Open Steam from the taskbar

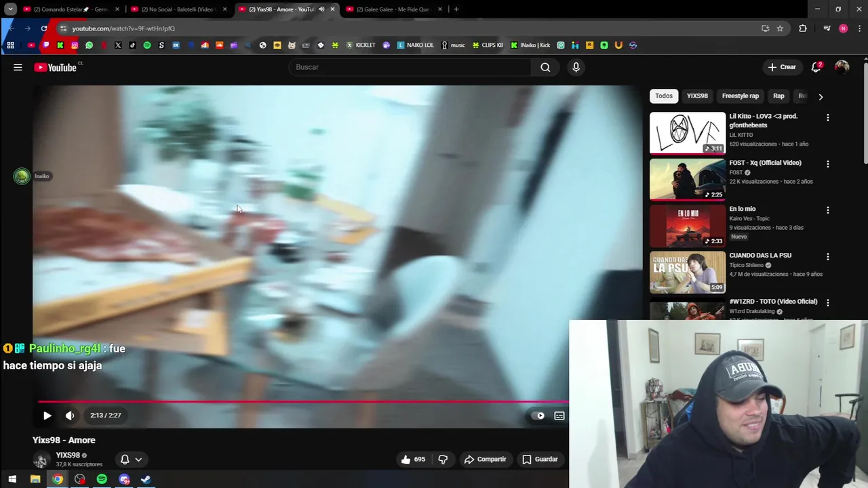point(145,479)
